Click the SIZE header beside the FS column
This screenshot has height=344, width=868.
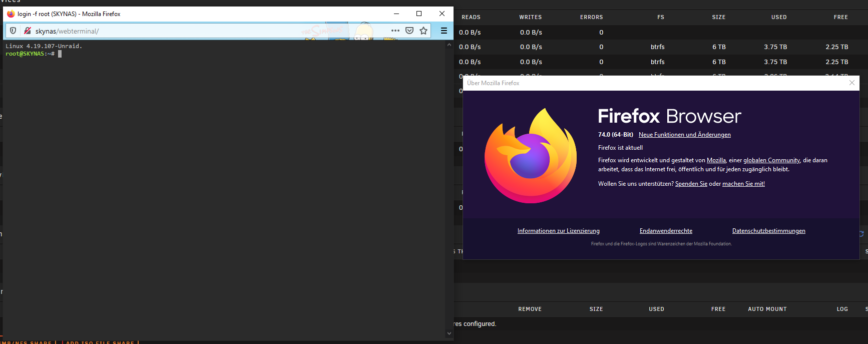click(x=719, y=17)
